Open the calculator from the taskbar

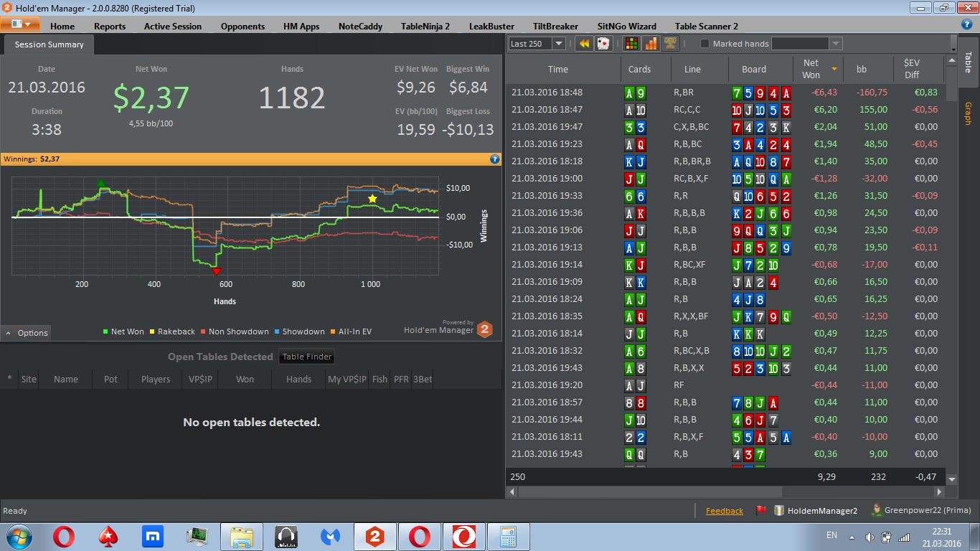[x=509, y=536]
